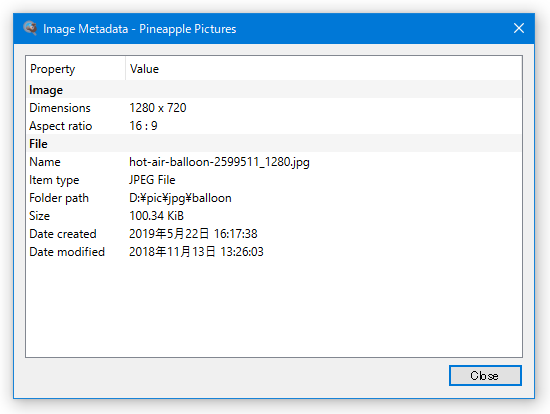Select the Property column header

pyautogui.click(x=76, y=69)
